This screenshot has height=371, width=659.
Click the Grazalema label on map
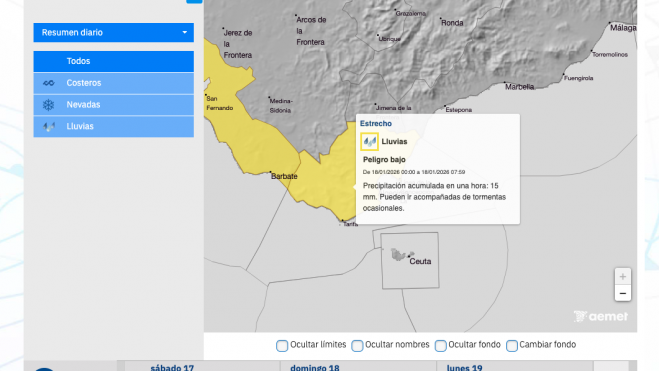pyautogui.click(x=411, y=13)
